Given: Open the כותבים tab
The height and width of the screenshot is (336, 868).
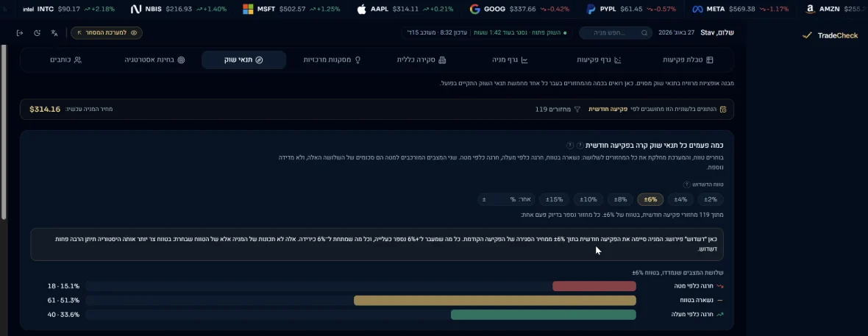Looking at the screenshot, I should [x=66, y=60].
